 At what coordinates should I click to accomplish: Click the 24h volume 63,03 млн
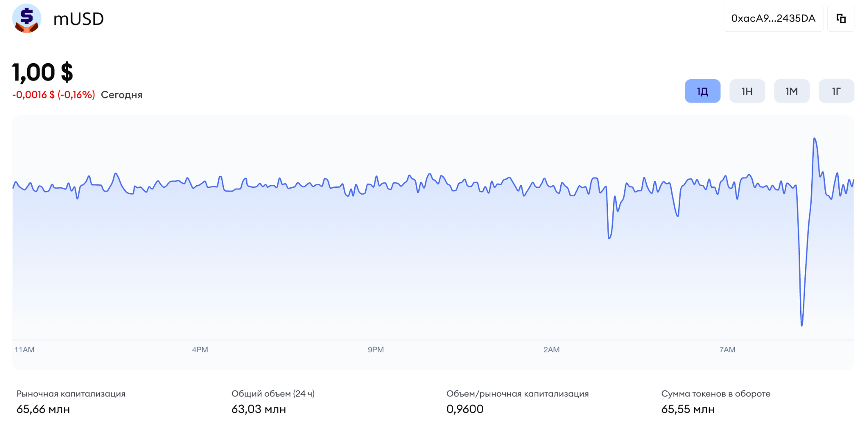[x=259, y=409]
